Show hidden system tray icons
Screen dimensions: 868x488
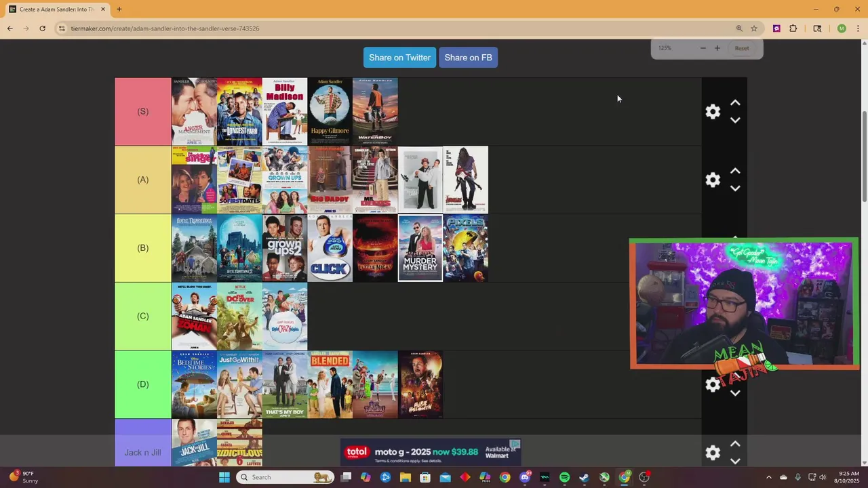pos(768,477)
